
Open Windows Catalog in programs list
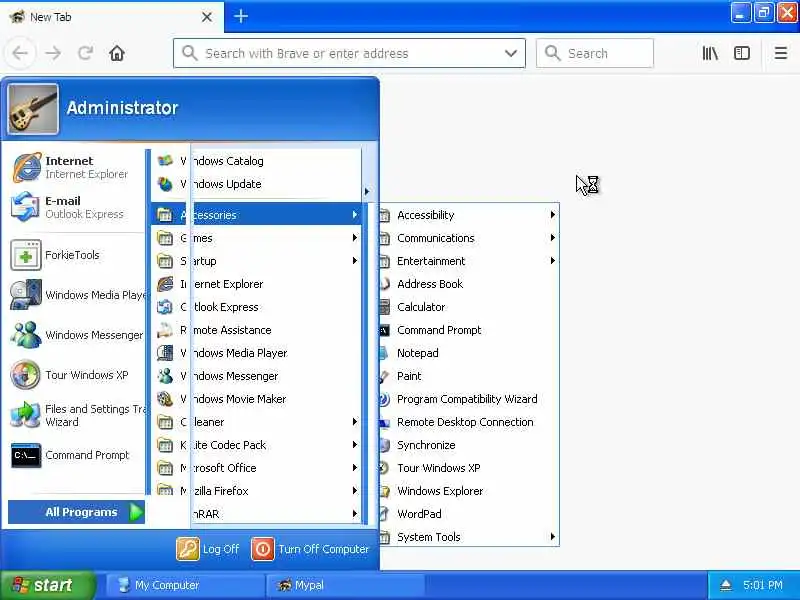click(x=257, y=161)
